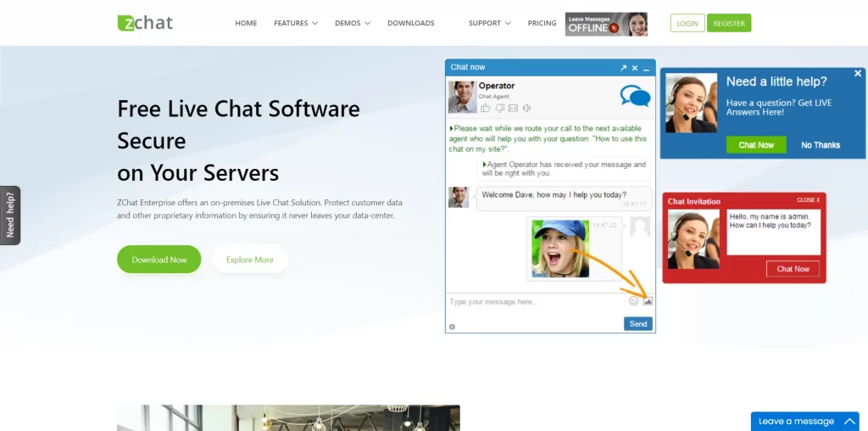Viewport: 868px width, 431px height.
Task: Click the REGISTER button
Action: [729, 23]
